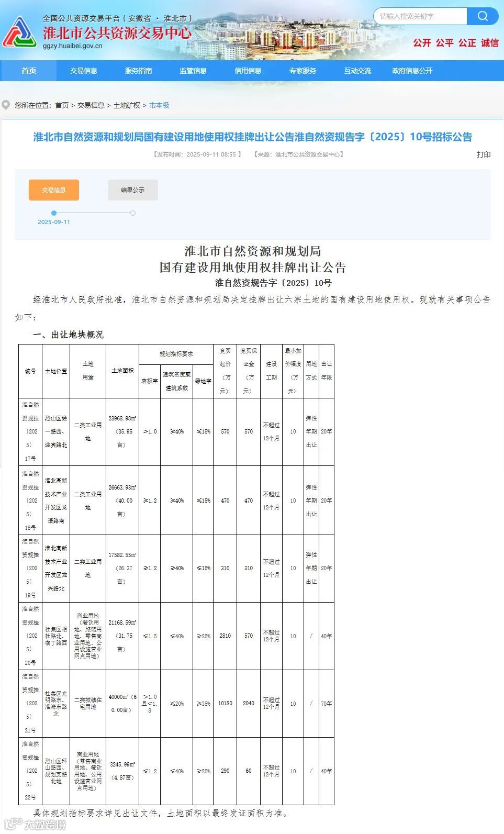Click the blue 2025-09-11 timeline dot
The width and height of the screenshot is (504, 834).
click(54, 213)
